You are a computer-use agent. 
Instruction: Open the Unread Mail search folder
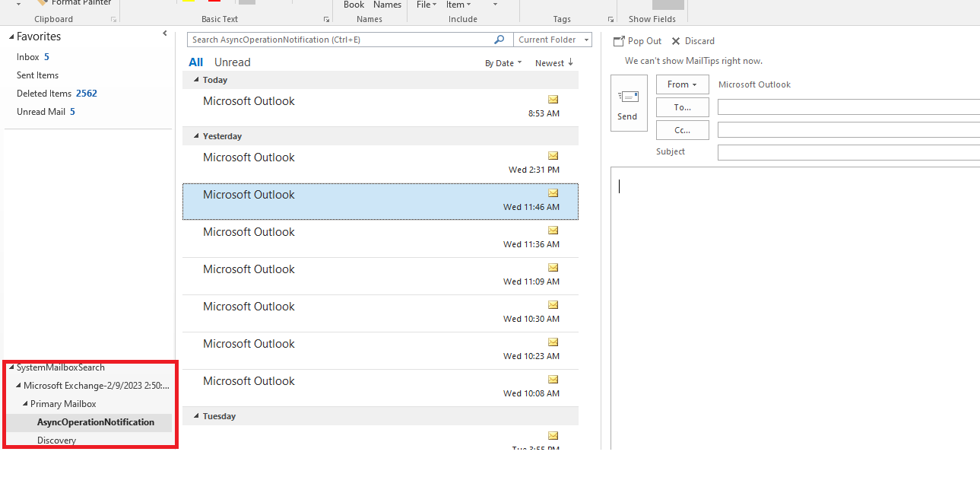point(41,112)
